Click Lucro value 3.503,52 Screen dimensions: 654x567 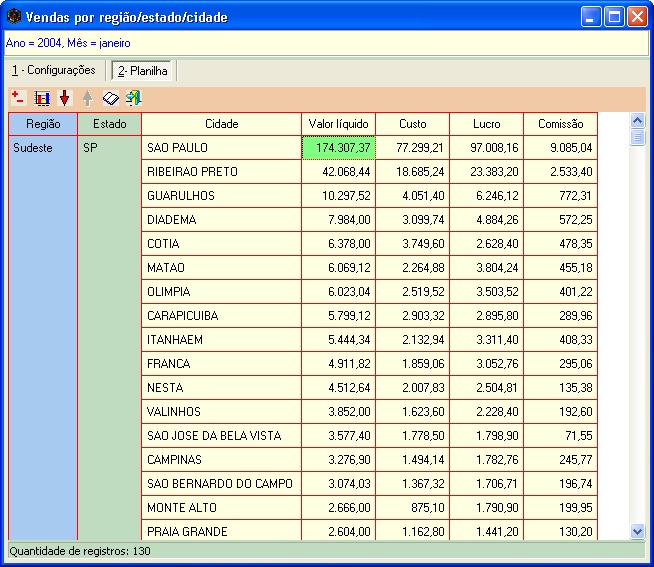point(486,292)
